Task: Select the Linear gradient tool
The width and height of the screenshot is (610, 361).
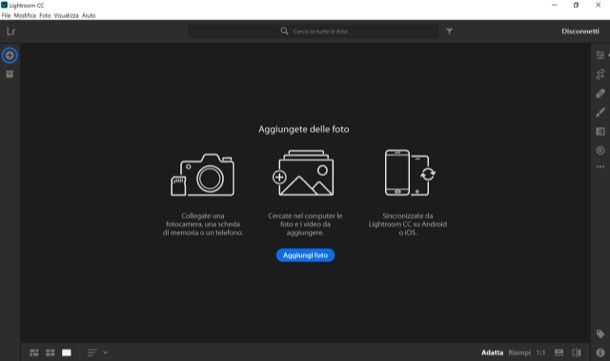Action: (x=600, y=131)
